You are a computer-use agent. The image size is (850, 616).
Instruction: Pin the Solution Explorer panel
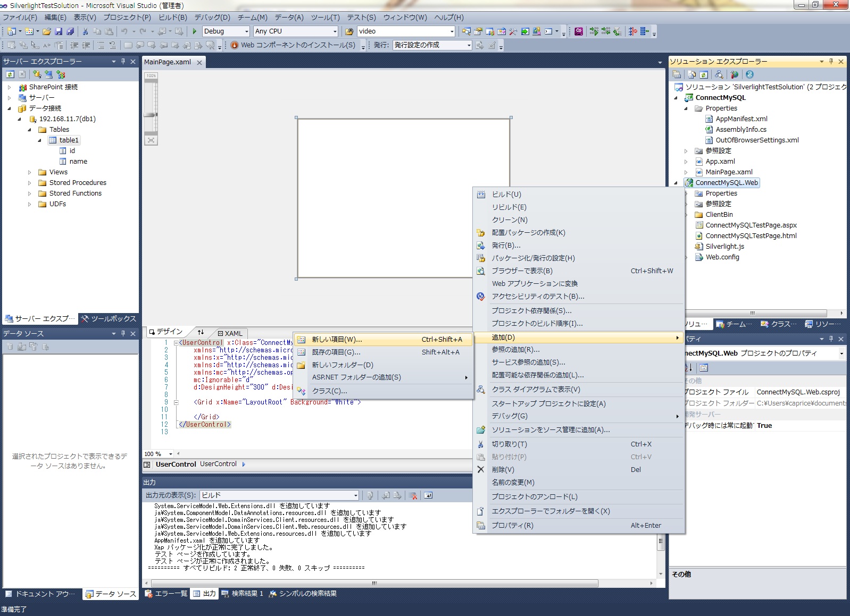pos(831,62)
